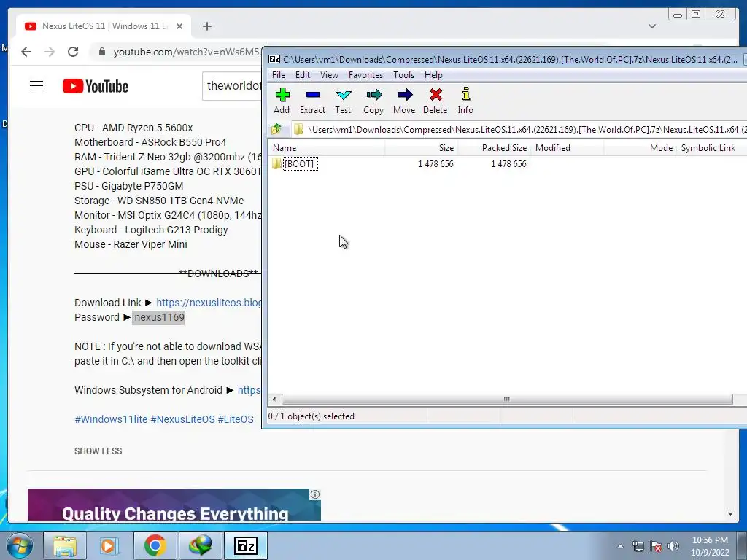Click the 7z icon in 7-Zip title bar
747x560 pixels.
[x=274, y=59]
